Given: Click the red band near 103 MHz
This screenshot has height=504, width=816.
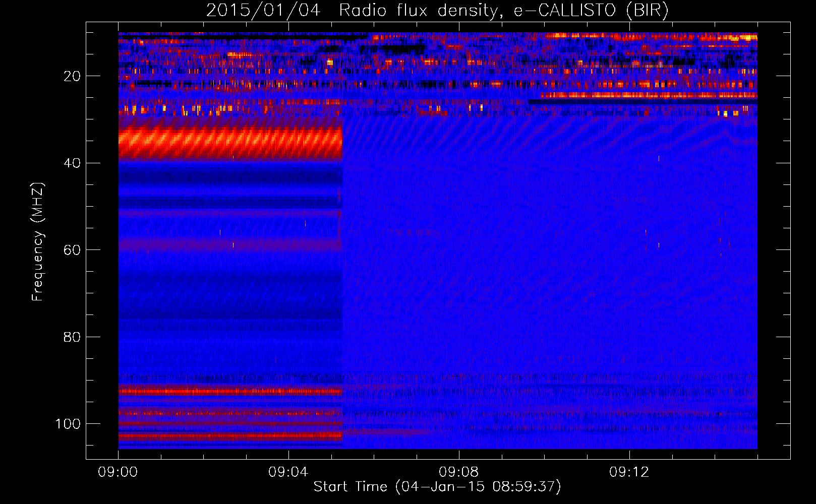Looking at the screenshot, I should [x=230, y=436].
